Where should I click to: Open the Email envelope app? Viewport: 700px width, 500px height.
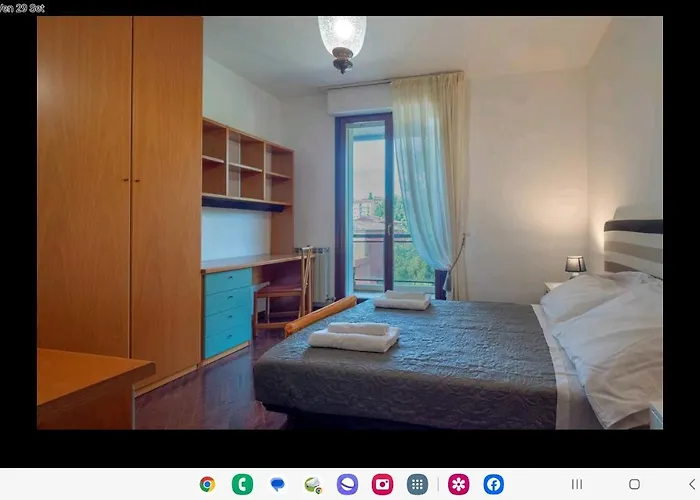pos(313,485)
